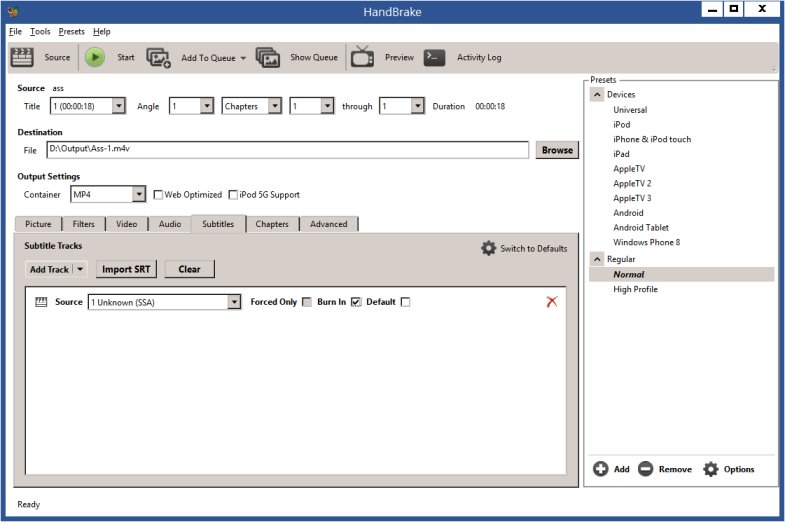Select the AppleTV 3 preset
This screenshot has height=522, width=785.
point(632,198)
